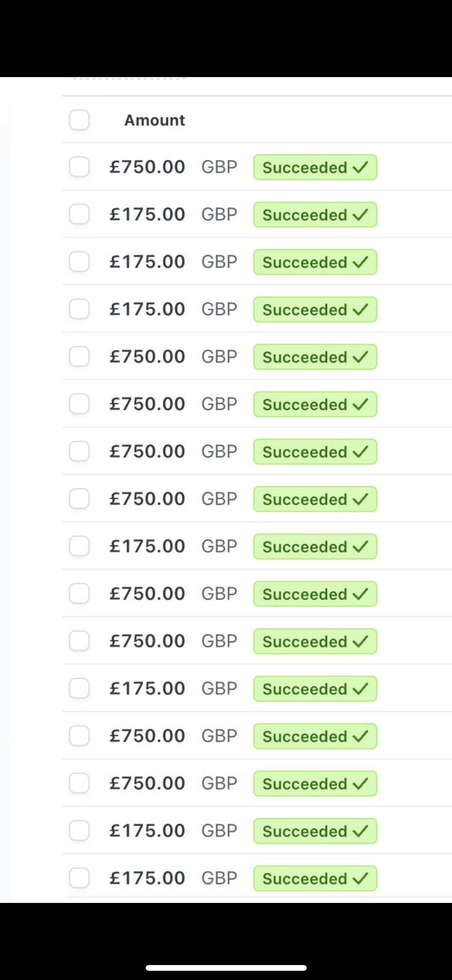Tap the home indicator bar at screen bottom

click(226, 968)
